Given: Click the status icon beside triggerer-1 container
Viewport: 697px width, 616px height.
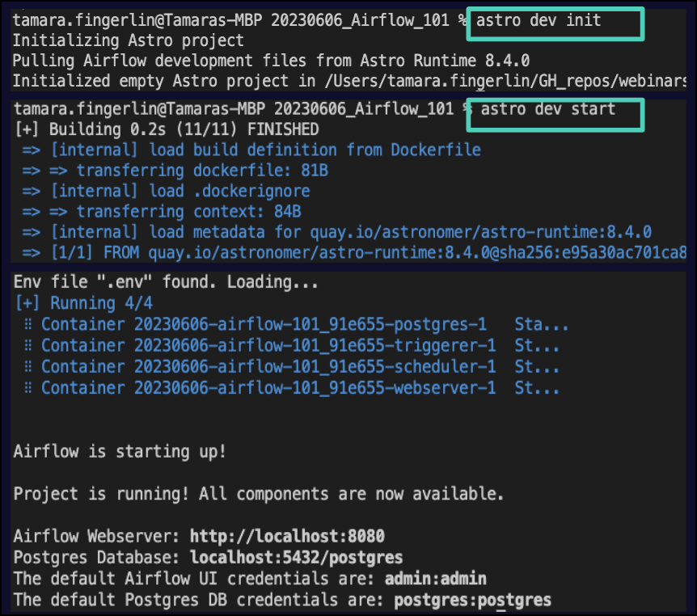Looking at the screenshot, I should (x=28, y=346).
